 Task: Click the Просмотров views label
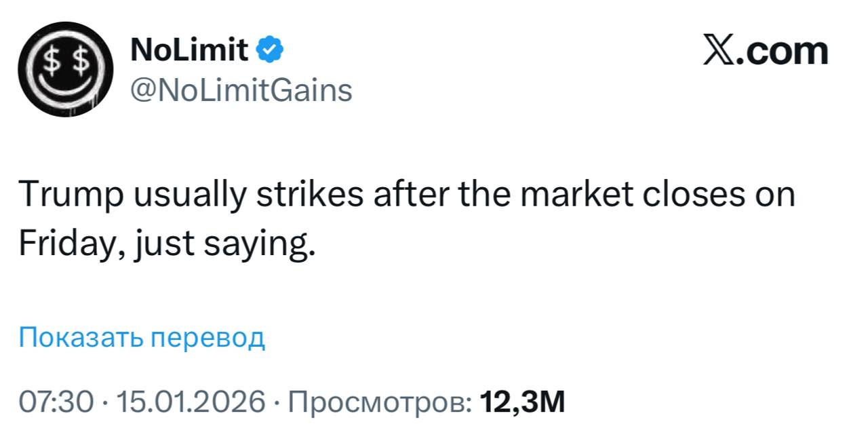pos(380,402)
